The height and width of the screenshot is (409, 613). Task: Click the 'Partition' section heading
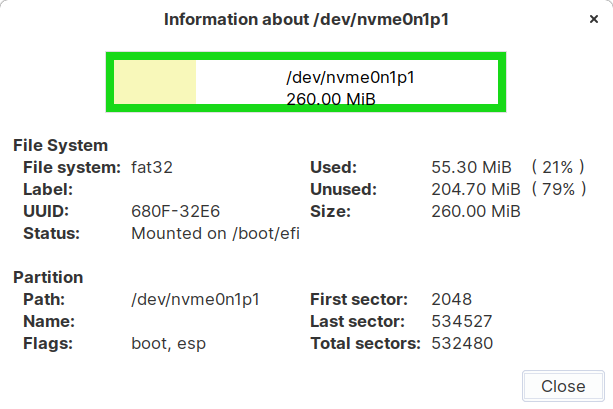48,277
